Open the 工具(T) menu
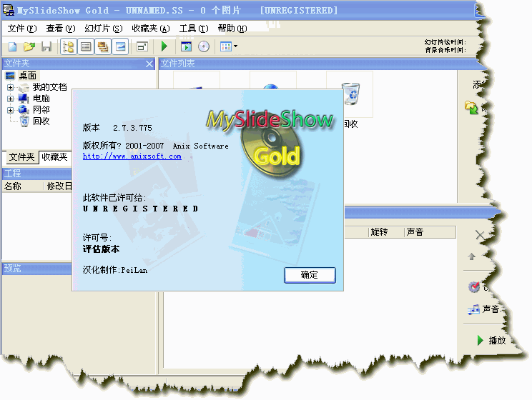Screen dimensions: 532x400 tap(194, 29)
